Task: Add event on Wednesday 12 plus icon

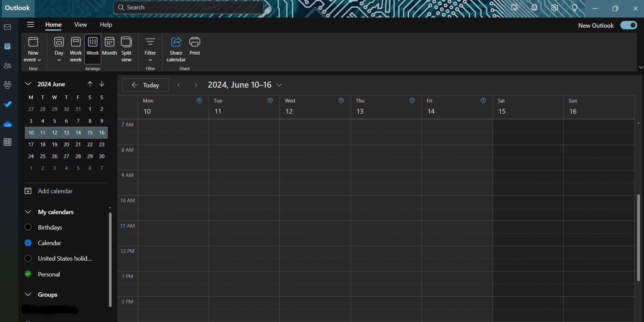Action: tap(341, 100)
